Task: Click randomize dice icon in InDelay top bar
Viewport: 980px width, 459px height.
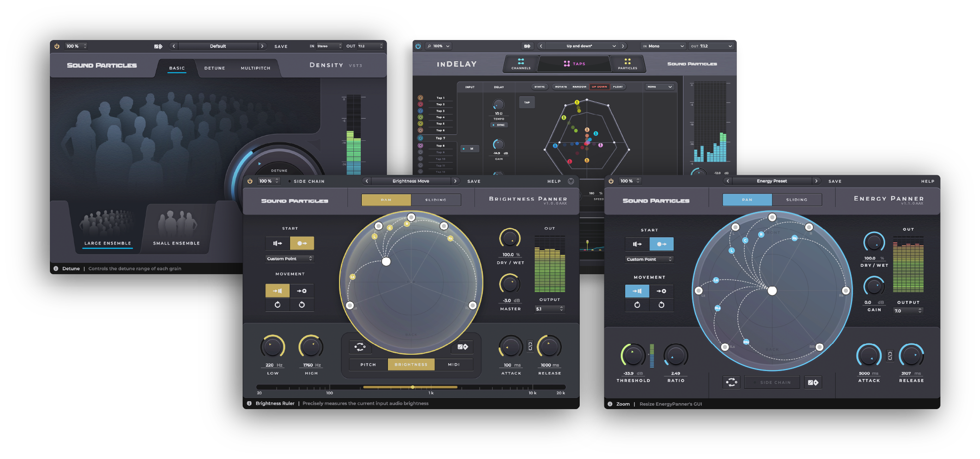Action: (x=527, y=46)
